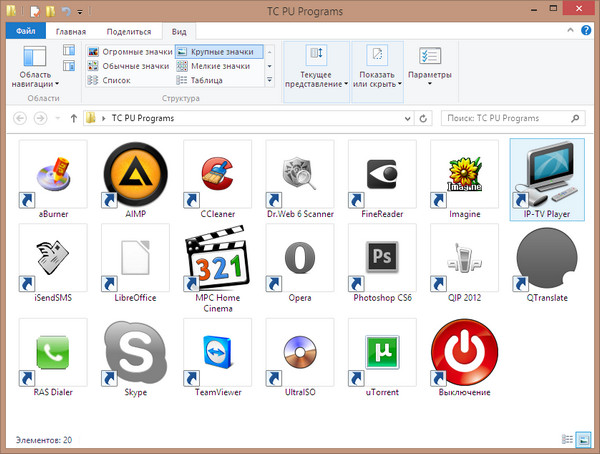Open the AIMP shortcut icon
Image resolution: width=600 pixels, height=454 pixels.
(134, 173)
